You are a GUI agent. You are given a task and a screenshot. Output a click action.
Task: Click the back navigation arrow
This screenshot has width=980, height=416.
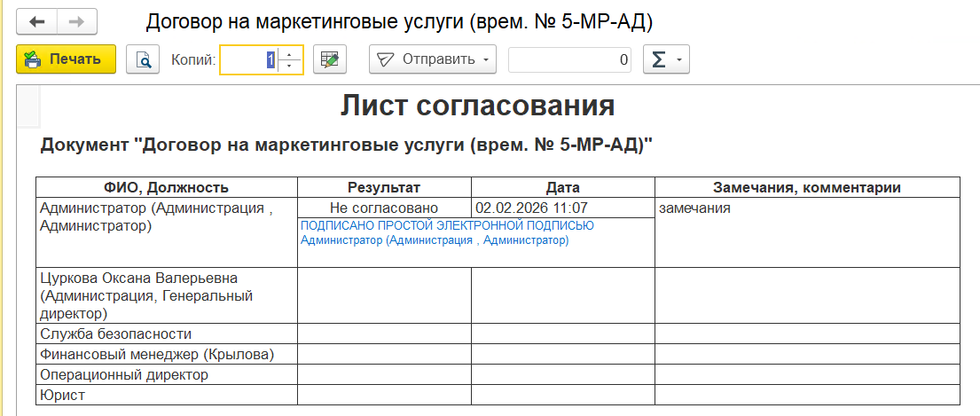pos(36,22)
